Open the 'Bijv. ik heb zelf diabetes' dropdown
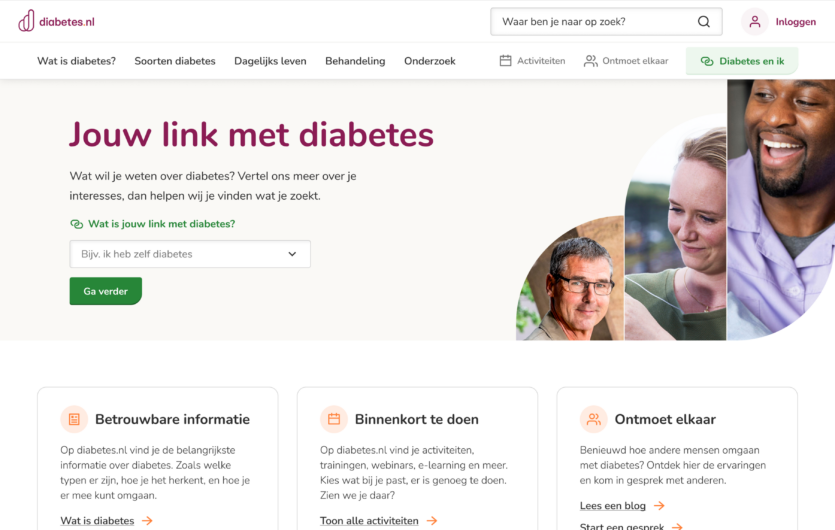835x530 pixels. (190, 254)
